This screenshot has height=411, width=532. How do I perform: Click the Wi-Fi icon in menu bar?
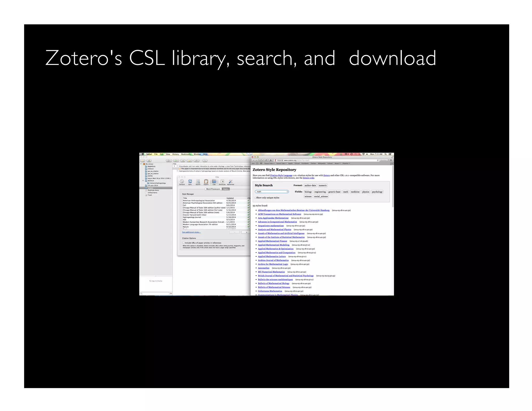tap(363, 154)
